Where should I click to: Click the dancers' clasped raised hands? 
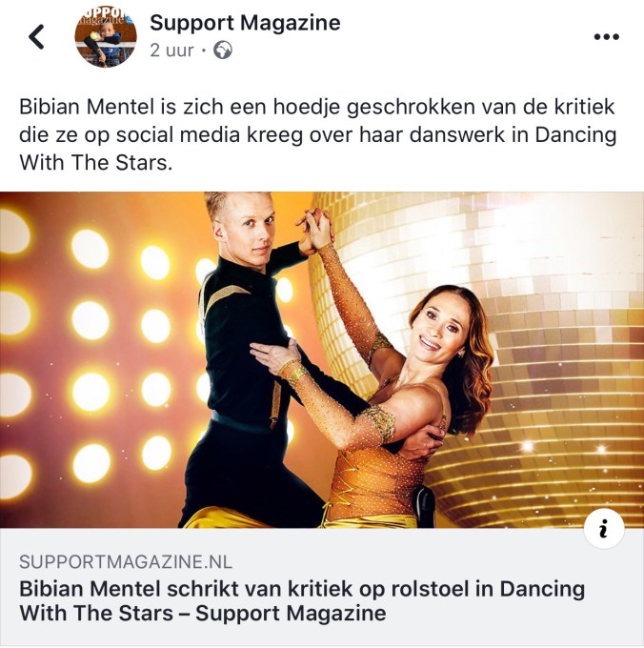coord(314,231)
